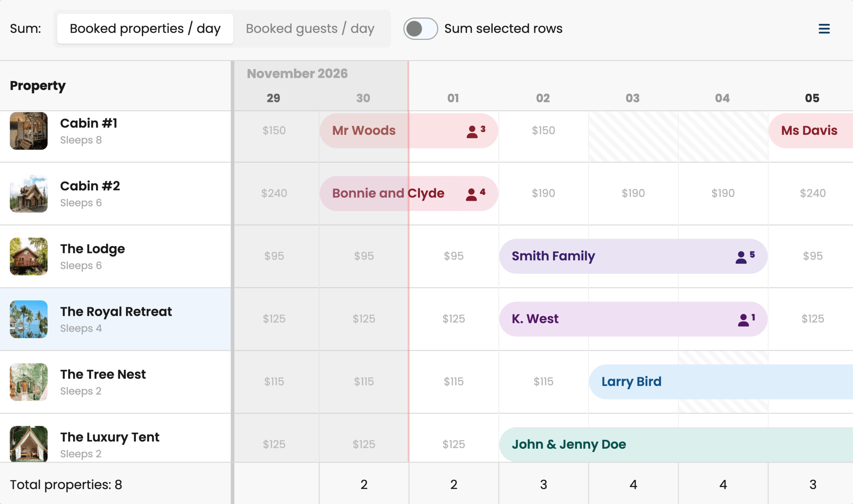Open Ms Davis booking bar
Image resolution: width=853 pixels, height=504 pixels.
[x=809, y=131]
